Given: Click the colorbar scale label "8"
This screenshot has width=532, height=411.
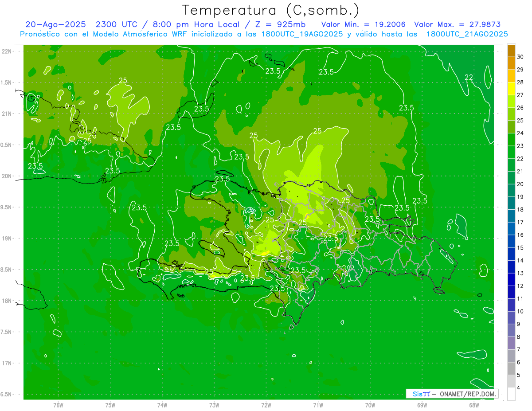Looking at the screenshot, I should pyautogui.click(x=519, y=337).
